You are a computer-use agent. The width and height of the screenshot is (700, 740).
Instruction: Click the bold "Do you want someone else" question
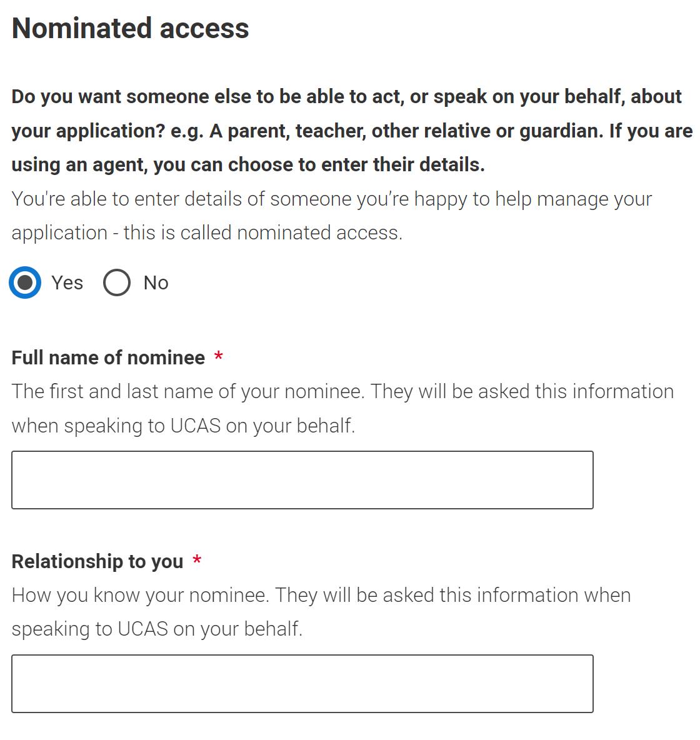[346, 97]
